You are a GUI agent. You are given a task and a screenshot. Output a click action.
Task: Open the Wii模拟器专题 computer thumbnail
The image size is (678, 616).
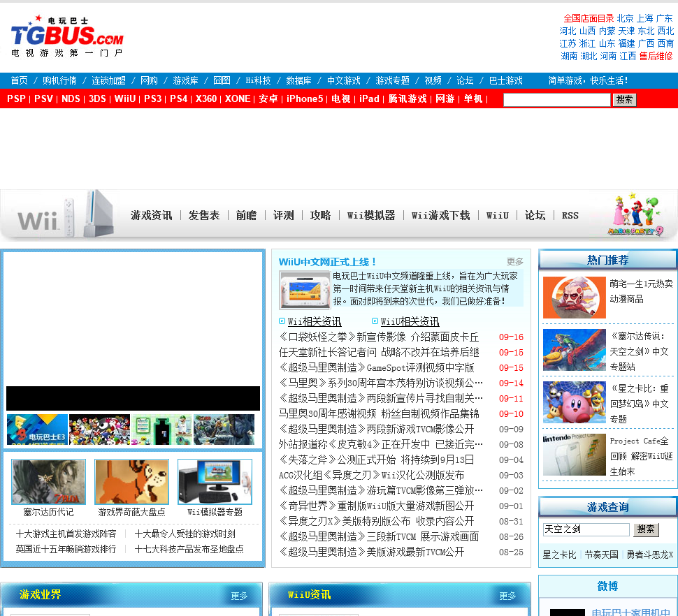click(215, 482)
